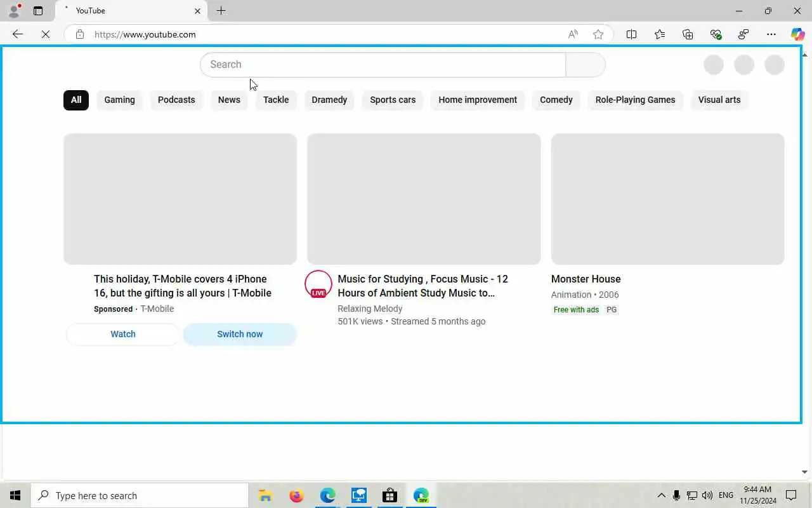Open ENG language indicator

tap(726, 495)
